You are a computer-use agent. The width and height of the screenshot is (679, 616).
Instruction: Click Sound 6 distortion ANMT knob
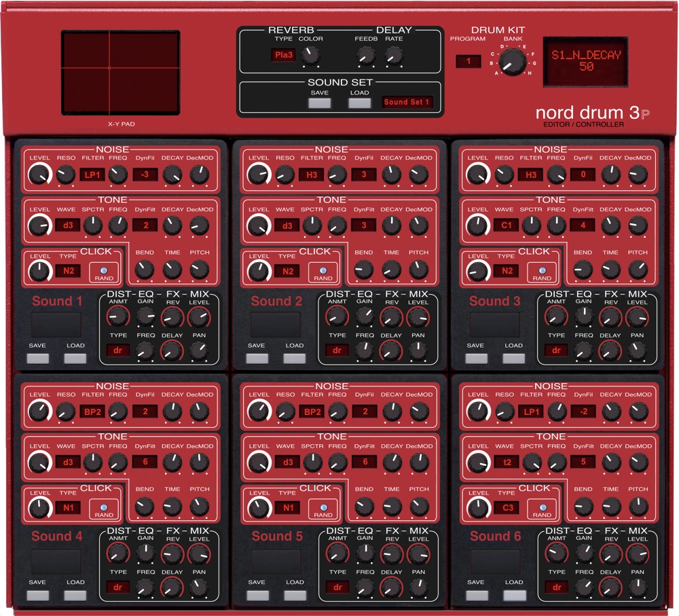click(x=557, y=554)
